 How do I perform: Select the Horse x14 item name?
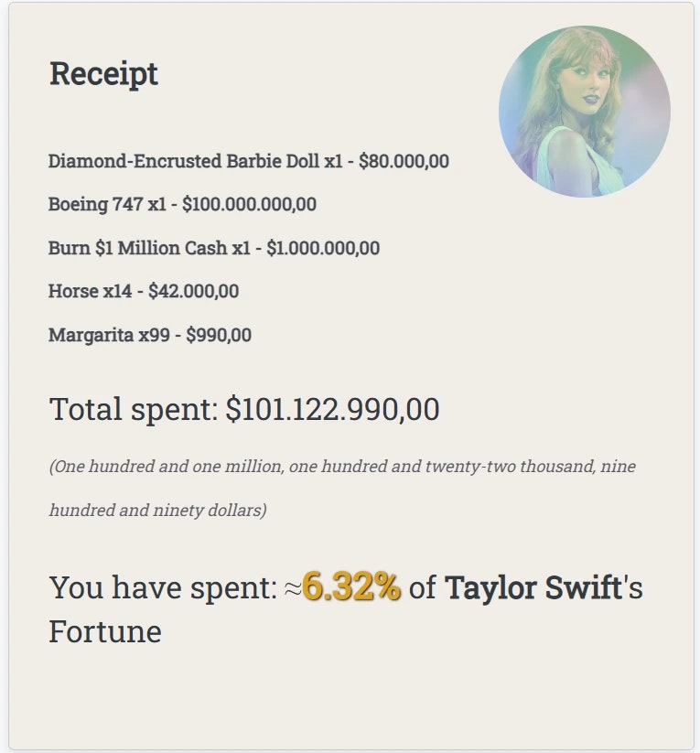point(90,292)
